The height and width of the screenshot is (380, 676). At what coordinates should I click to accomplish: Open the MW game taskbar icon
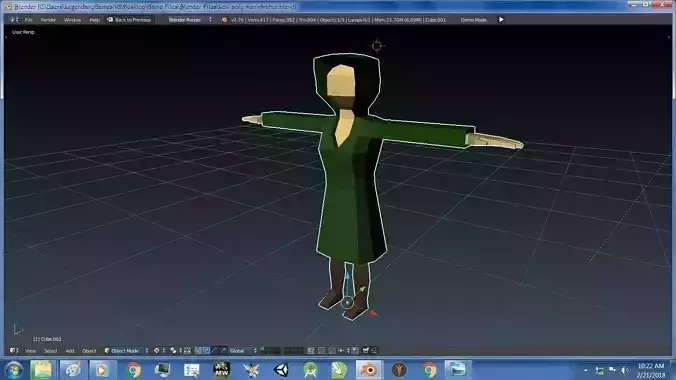click(x=221, y=370)
